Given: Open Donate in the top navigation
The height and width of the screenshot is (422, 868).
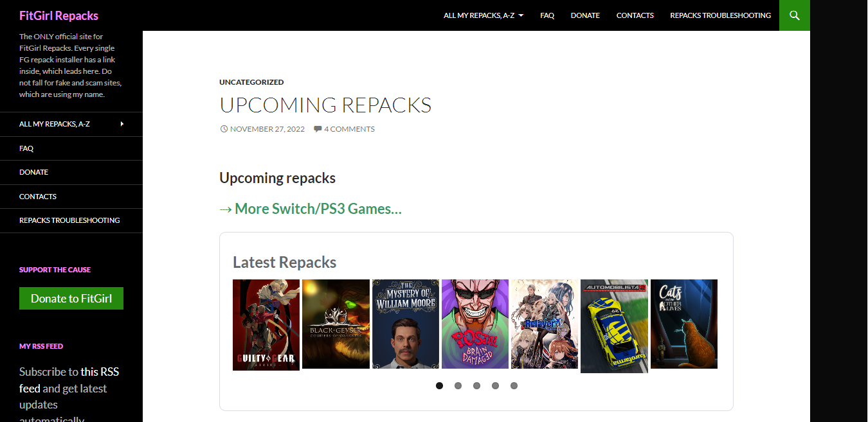Looking at the screenshot, I should click(585, 15).
